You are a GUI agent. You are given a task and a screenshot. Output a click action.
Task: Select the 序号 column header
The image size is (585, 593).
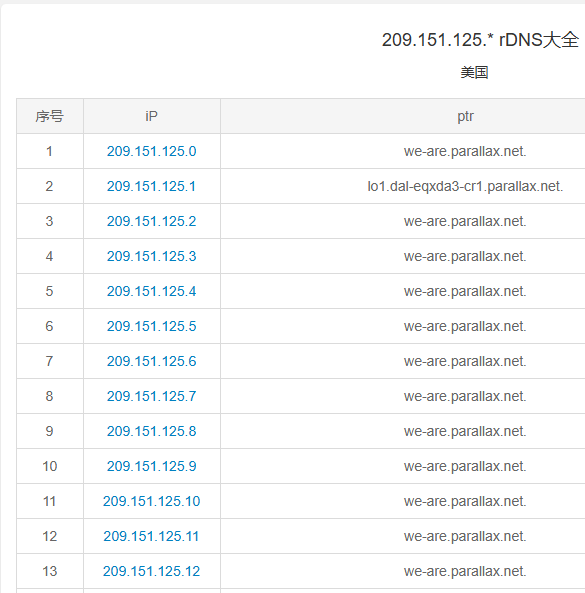50,116
